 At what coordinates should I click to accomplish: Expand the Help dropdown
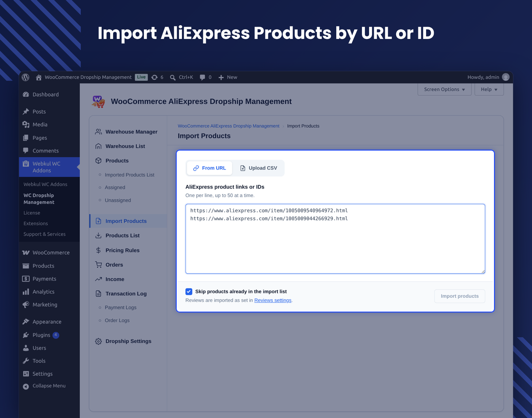(489, 89)
